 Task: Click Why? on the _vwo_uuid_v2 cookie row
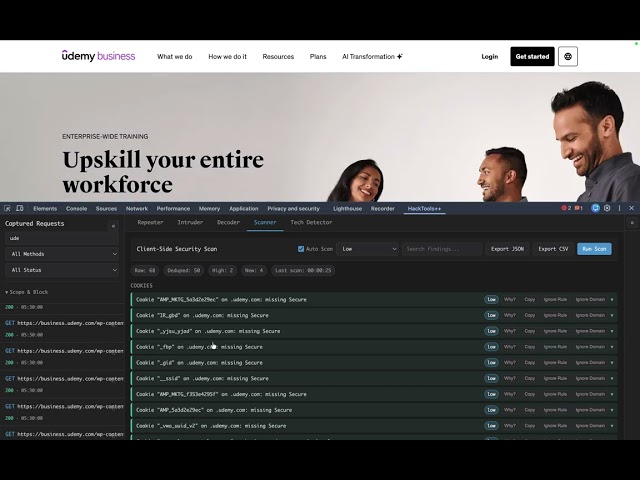pyautogui.click(x=509, y=426)
